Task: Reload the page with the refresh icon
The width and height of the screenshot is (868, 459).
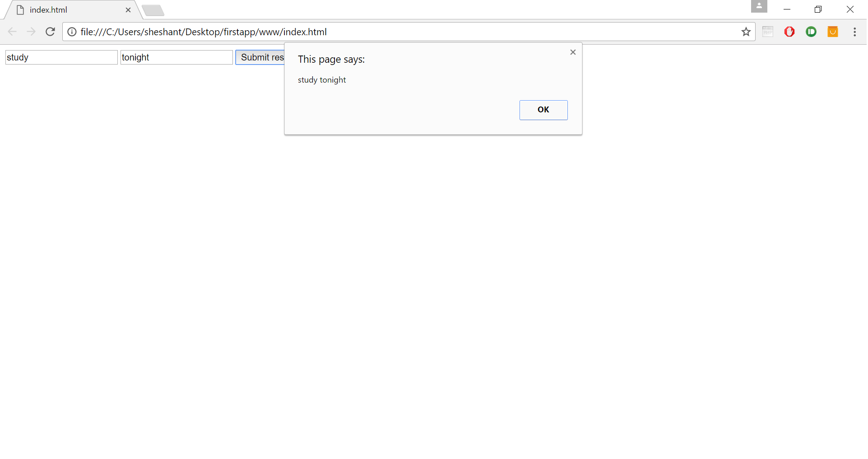Action: pos(50,32)
